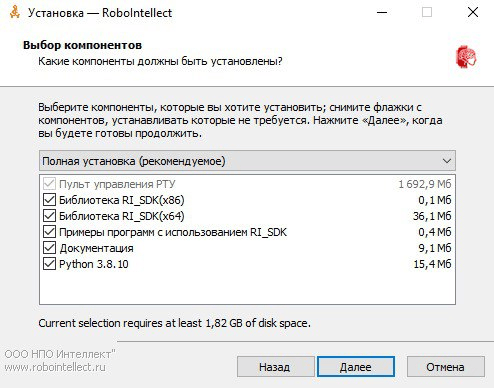This screenshot has width=494, height=388.
Task: Disable the Python 3.8.10 component
Action: coord(49,264)
